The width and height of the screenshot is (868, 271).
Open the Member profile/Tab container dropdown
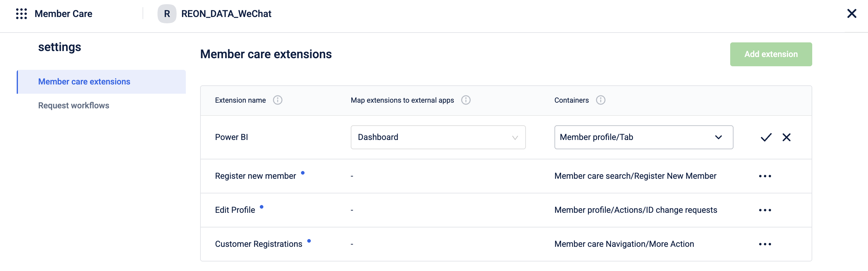(643, 137)
